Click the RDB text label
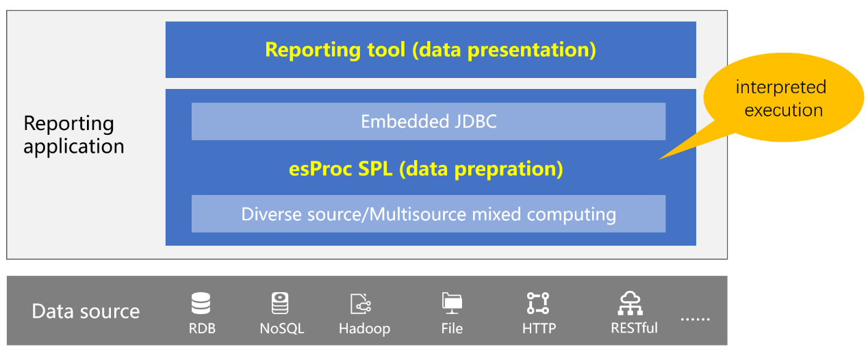This screenshot has height=362, width=868. coord(202,328)
